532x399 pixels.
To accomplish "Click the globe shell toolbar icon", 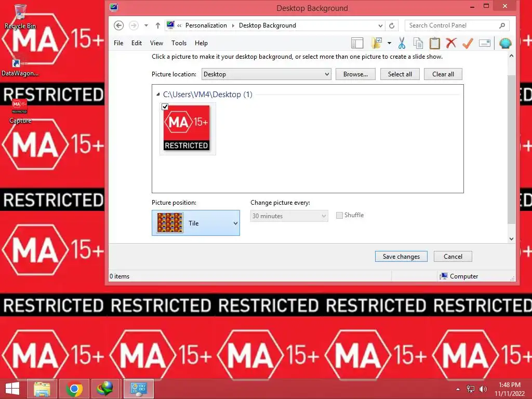I will tap(505, 43).
